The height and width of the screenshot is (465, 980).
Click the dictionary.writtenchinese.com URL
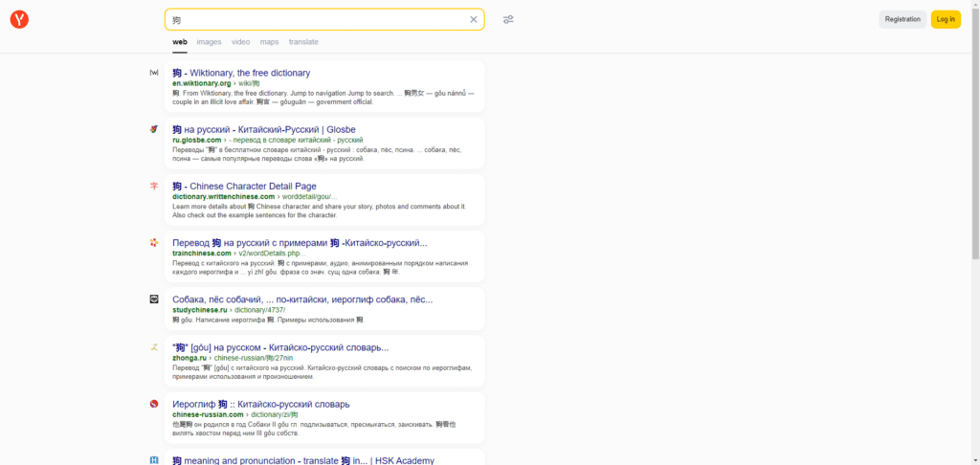pyautogui.click(x=224, y=197)
